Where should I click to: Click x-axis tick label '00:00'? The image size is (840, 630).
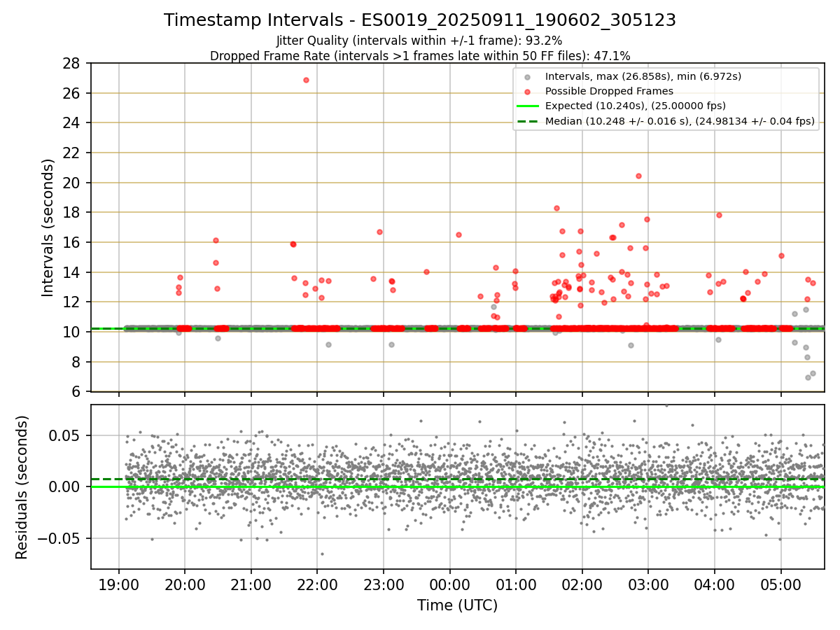(x=449, y=584)
